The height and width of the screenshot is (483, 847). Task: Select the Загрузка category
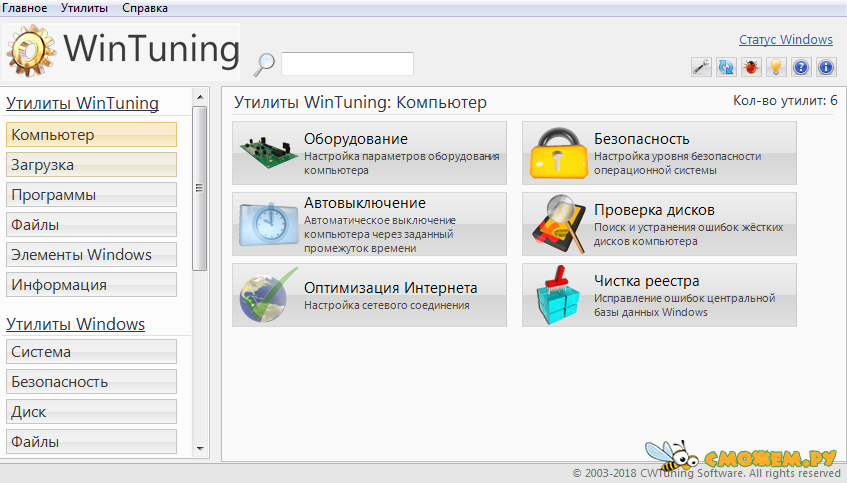click(x=91, y=164)
